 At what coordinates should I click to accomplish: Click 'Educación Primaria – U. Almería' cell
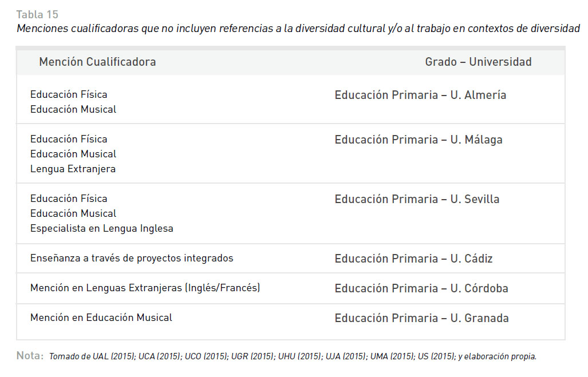pyautogui.click(x=420, y=95)
